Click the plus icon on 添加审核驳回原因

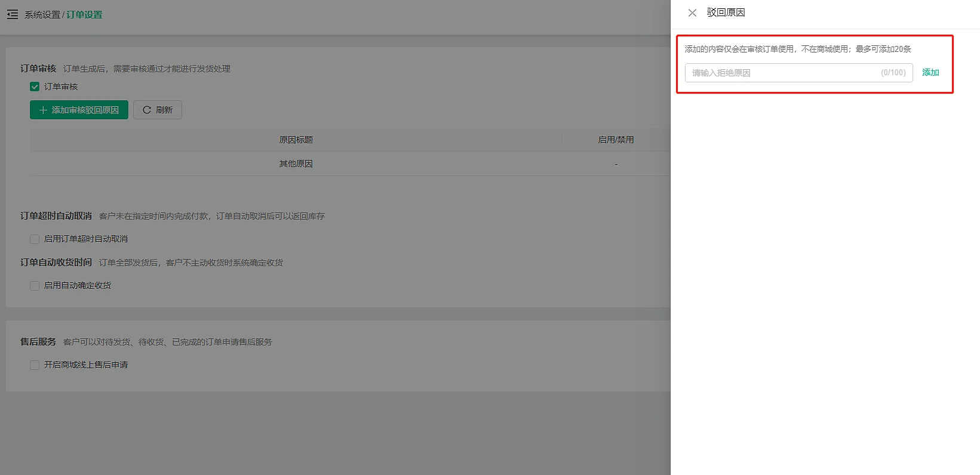coord(43,110)
